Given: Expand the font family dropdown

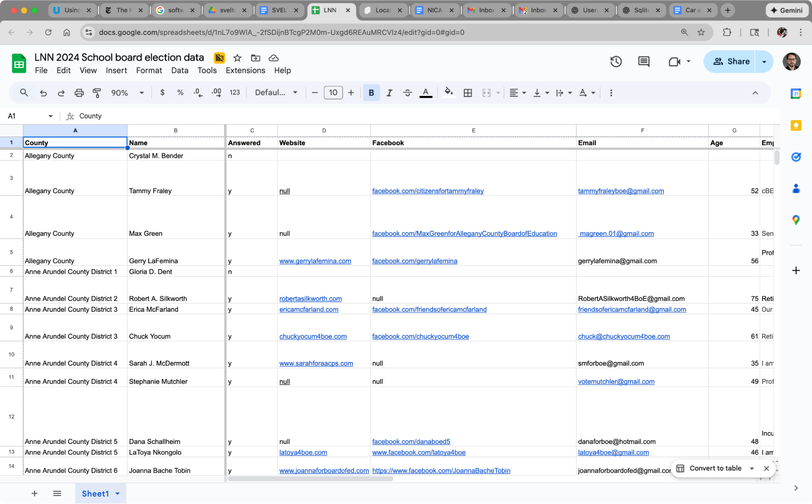Looking at the screenshot, I should coord(276,93).
